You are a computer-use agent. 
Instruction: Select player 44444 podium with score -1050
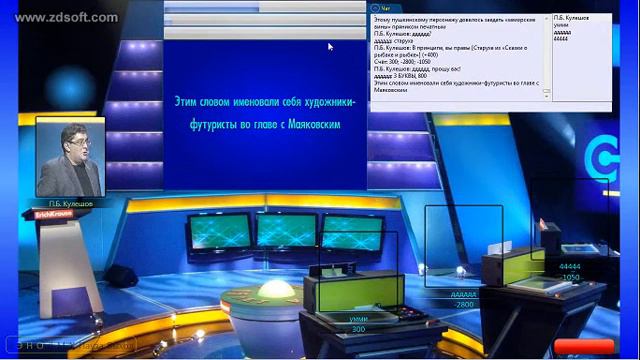click(x=570, y=272)
